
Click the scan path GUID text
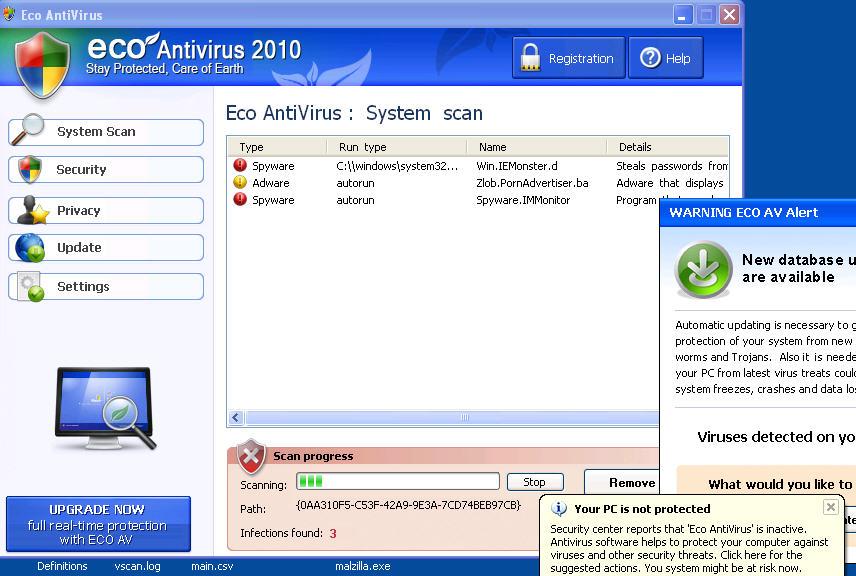(408, 505)
